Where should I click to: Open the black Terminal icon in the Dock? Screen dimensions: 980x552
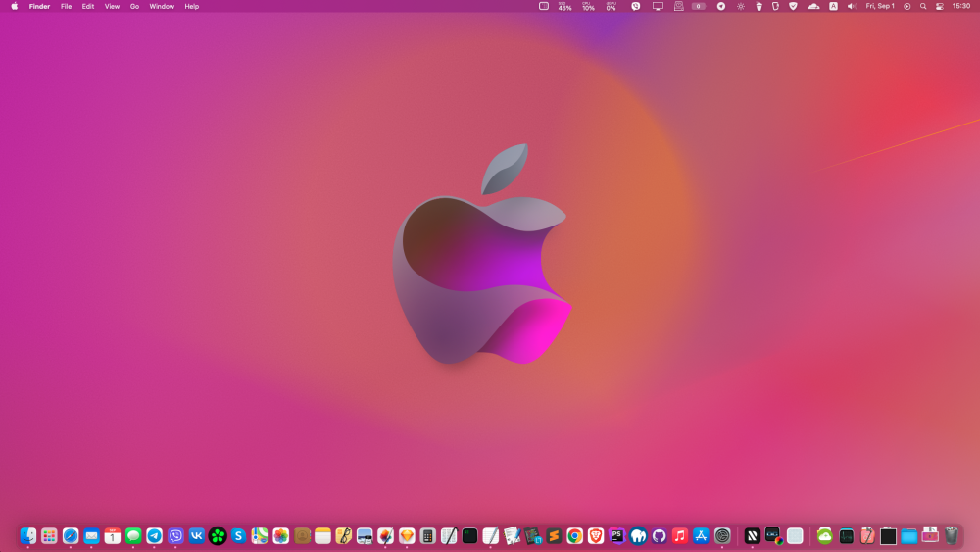470,535
